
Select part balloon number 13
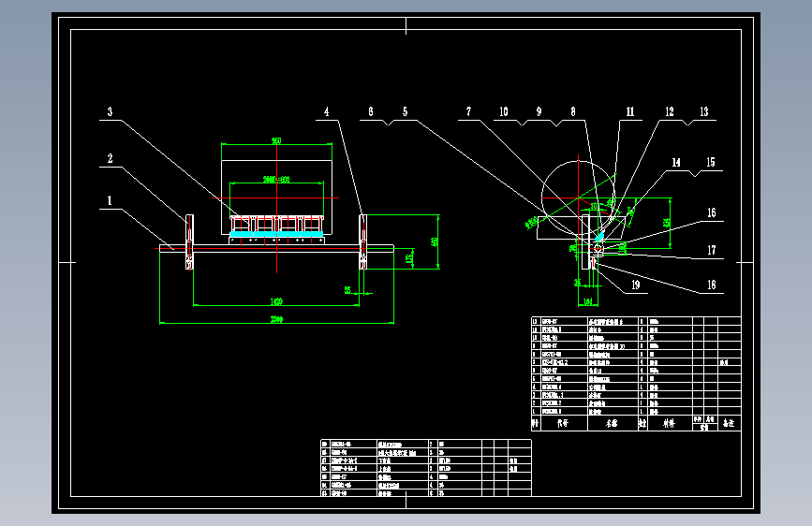pyautogui.click(x=703, y=111)
